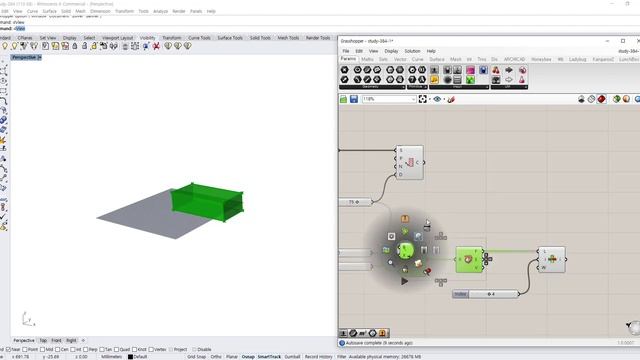Click the red X icon in Rhino visibility toolbar
640x360 pixels.
coord(156,46)
